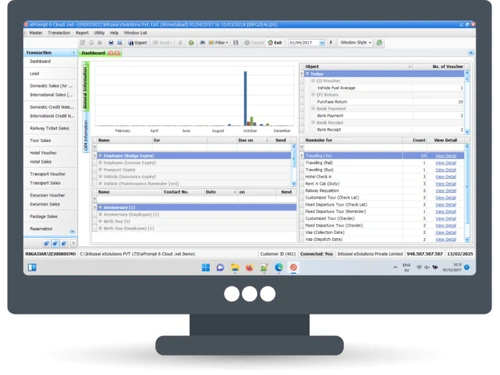The width and height of the screenshot is (500, 375).
Task: Expand the Anniversary (1) row
Action: pyautogui.click(x=100, y=207)
